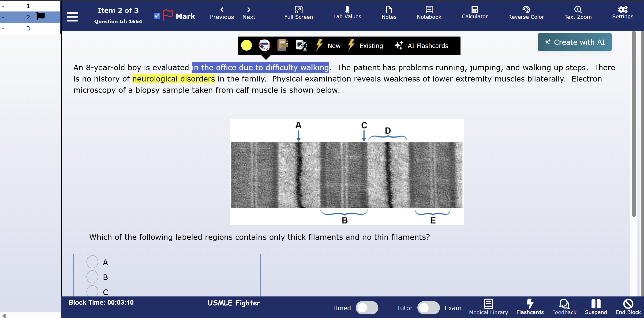644x318 pixels.
Task: Uncheck the Mark question checkbox
Action: tap(157, 16)
